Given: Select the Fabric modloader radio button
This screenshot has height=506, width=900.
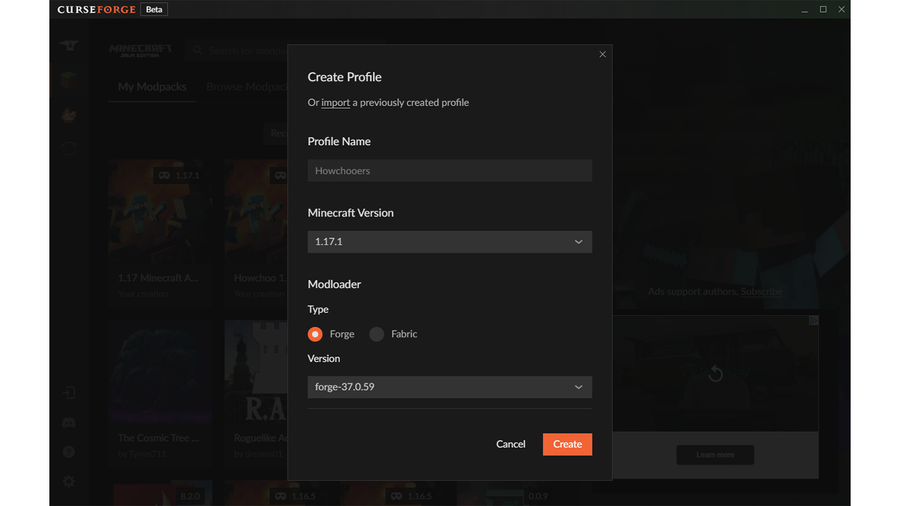Looking at the screenshot, I should tap(377, 334).
